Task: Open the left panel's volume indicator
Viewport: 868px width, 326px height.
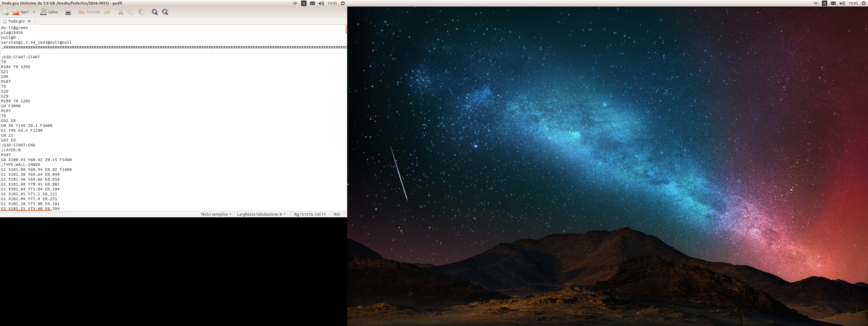Action: 321,3
